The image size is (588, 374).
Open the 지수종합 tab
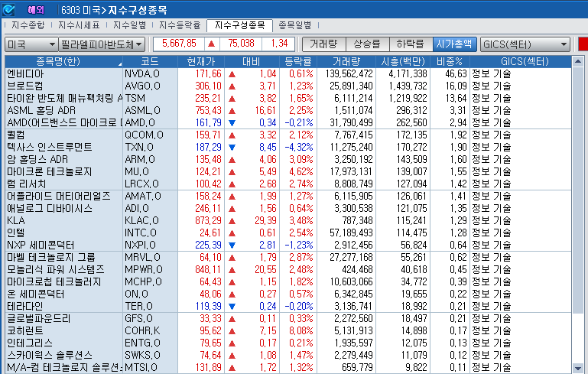[x=28, y=25]
